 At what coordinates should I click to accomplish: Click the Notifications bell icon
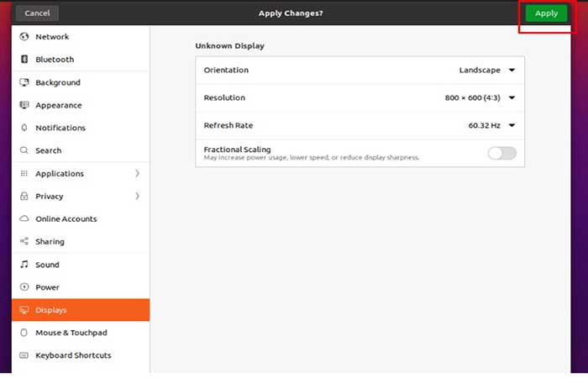coord(24,128)
